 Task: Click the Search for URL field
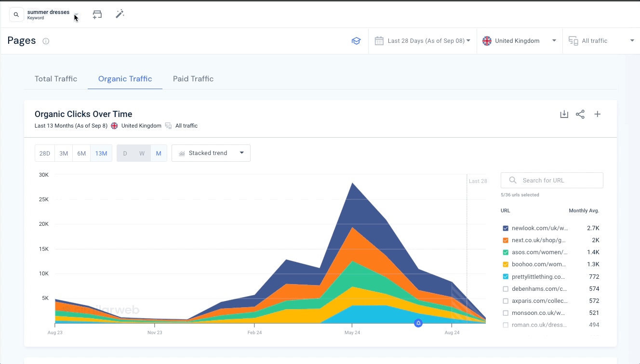point(552,181)
